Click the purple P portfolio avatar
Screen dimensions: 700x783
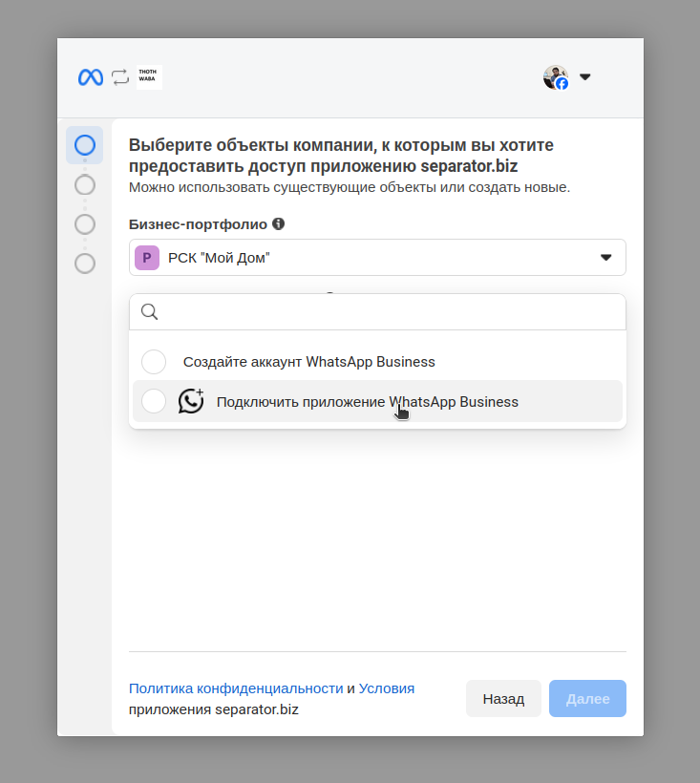click(147, 258)
